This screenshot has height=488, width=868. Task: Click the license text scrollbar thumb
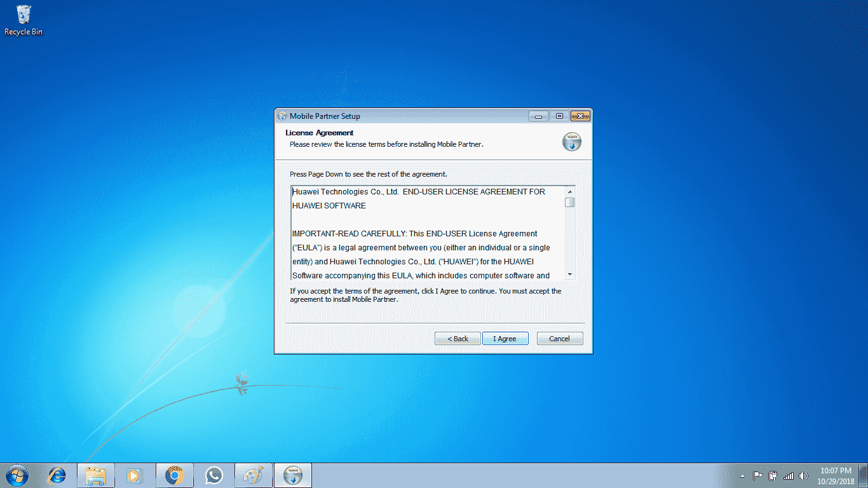tap(570, 203)
